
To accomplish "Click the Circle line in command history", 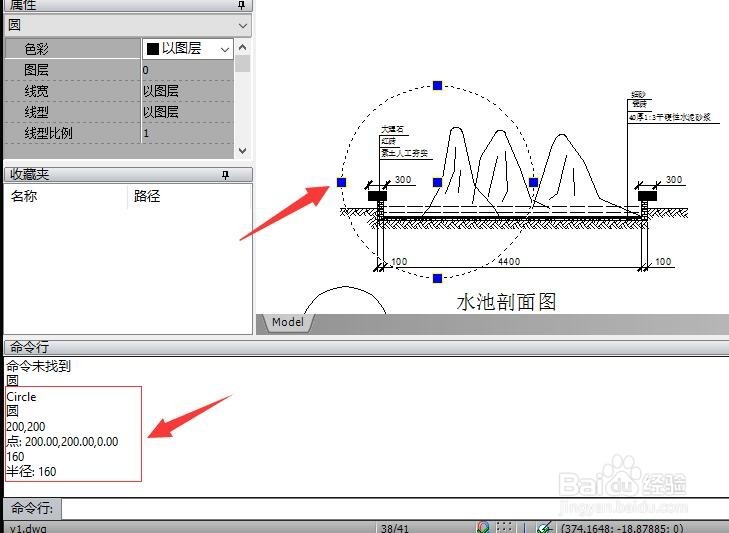I will point(21,397).
